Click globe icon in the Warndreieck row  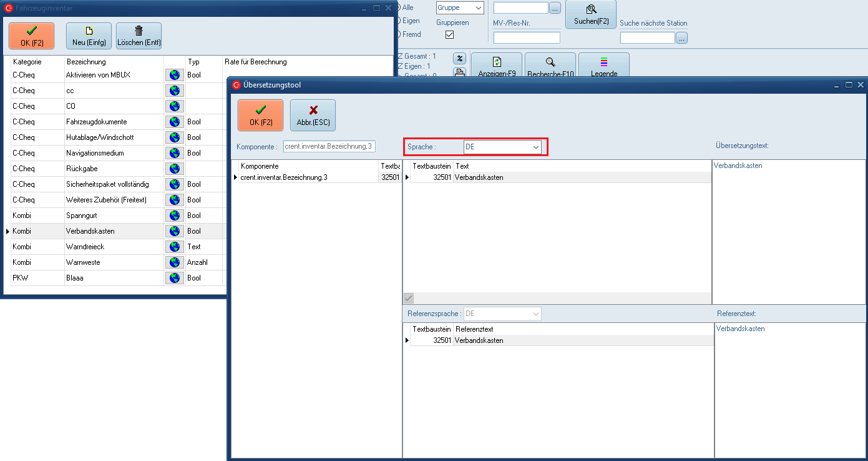[174, 247]
